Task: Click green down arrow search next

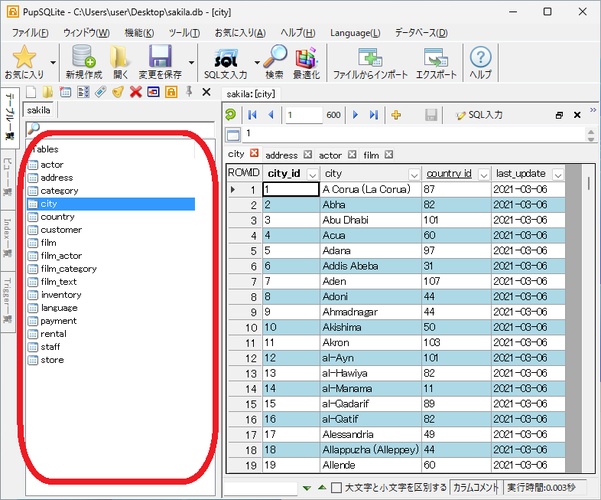Action: 306,488
